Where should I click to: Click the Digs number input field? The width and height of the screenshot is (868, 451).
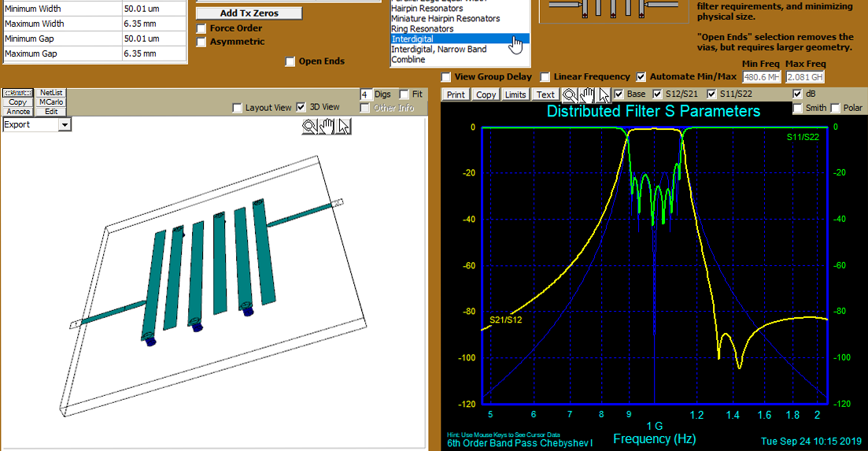(x=365, y=94)
